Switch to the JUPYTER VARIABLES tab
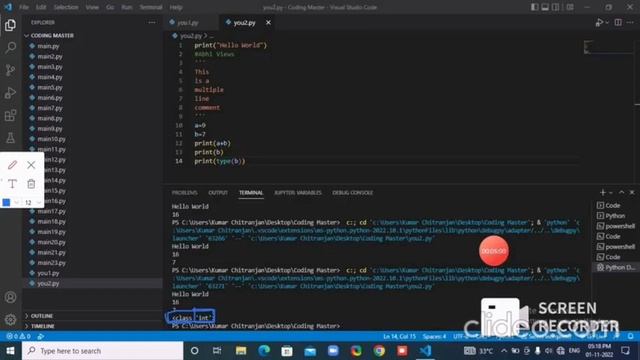Image resolution: width=640 pixels, height=360 pixels. [x=298, y=193]
